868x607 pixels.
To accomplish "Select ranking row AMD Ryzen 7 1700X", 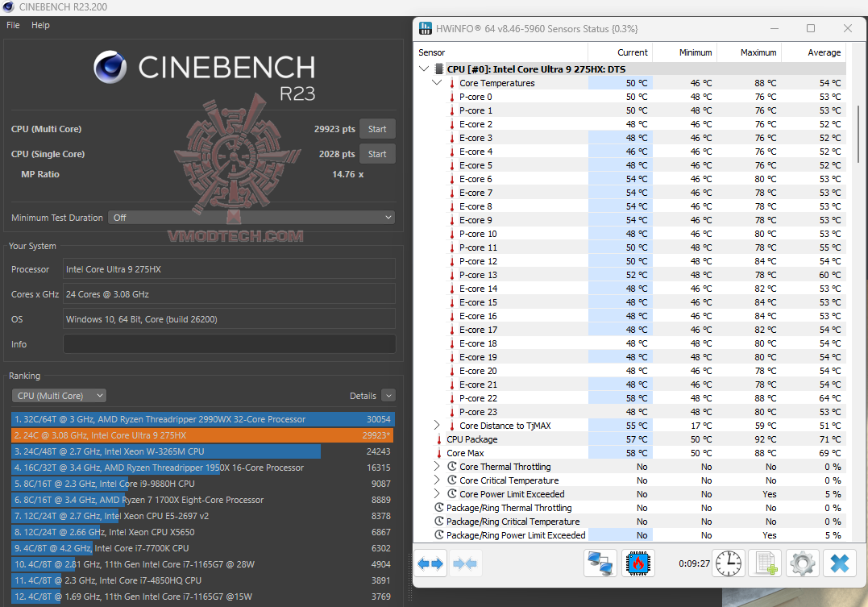I will [x=202, y=500].
